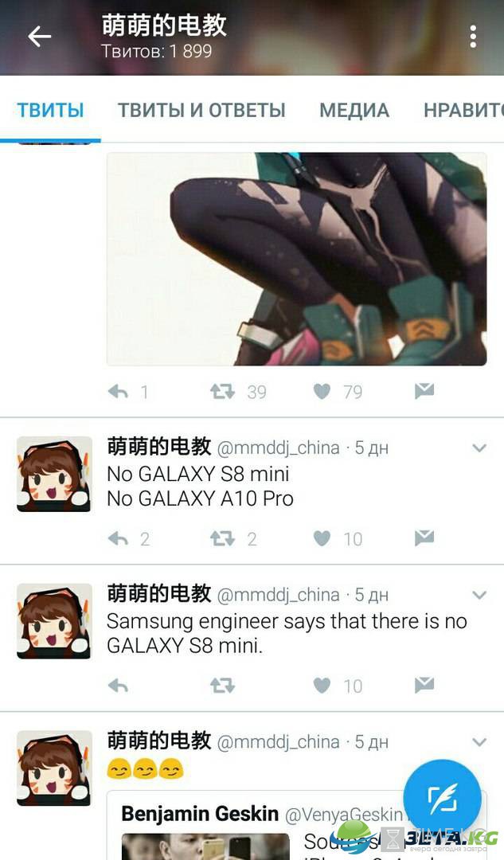The width and height of the screenshot is (504, 860).
Task: Like the "No GALAXY S8 mini" tweet with 10 likes
Action: [x=322, y=538]
